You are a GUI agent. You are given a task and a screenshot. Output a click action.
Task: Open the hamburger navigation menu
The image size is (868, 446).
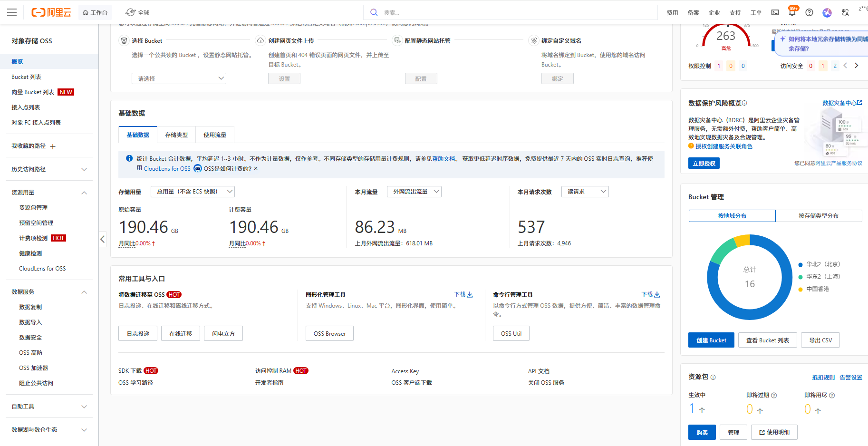click(12, 12)
